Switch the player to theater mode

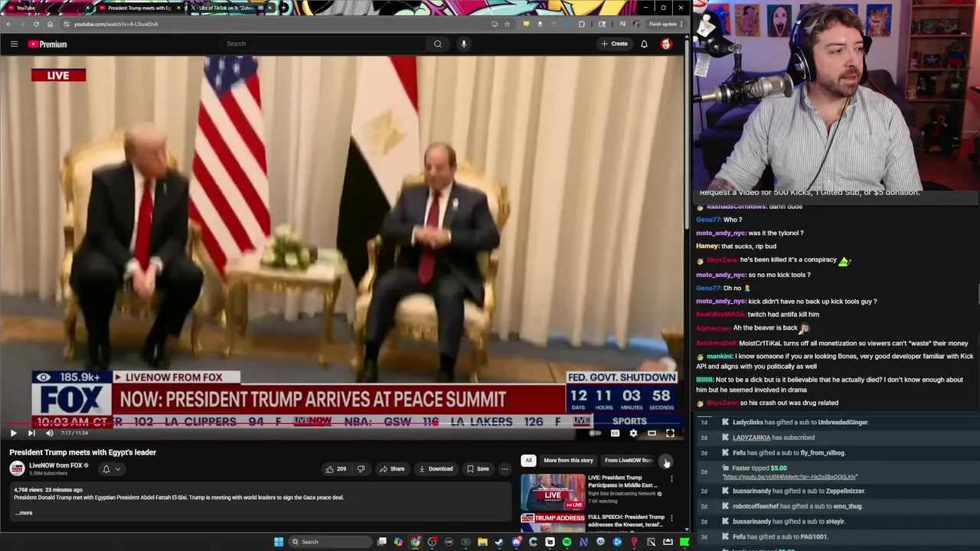652,433
